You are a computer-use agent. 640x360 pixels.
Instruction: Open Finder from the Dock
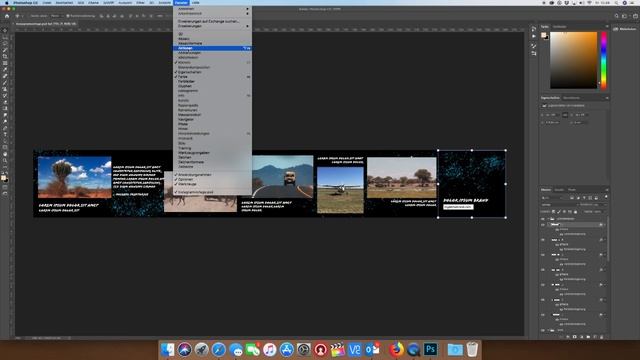(167, 349)
